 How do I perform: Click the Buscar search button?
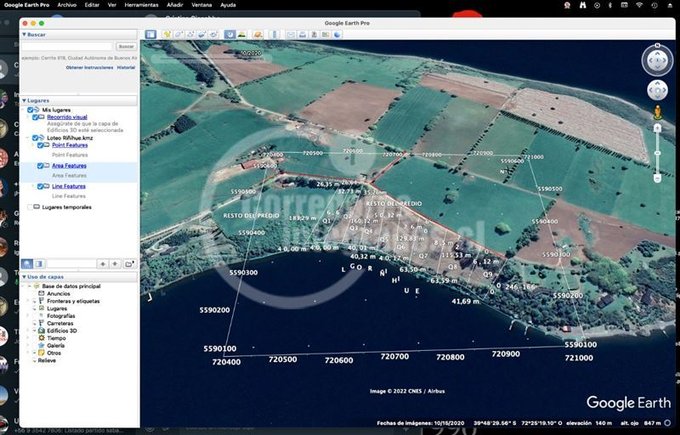126,46
